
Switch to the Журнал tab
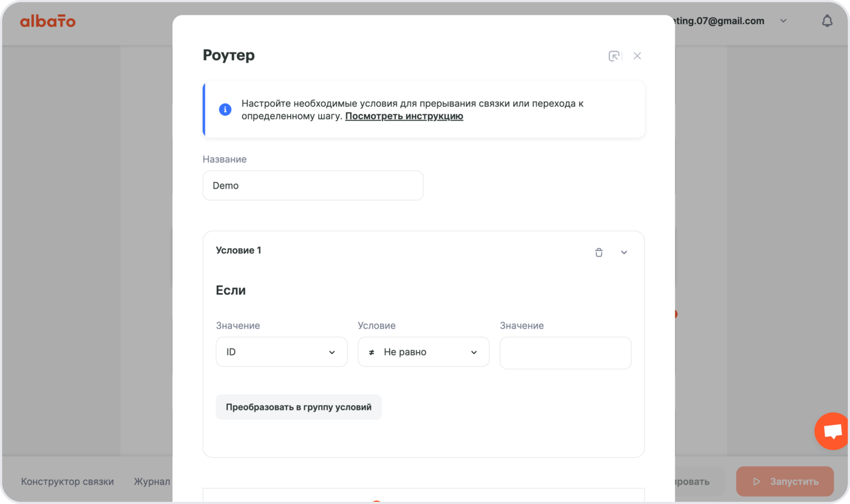[x=152, y=482]
